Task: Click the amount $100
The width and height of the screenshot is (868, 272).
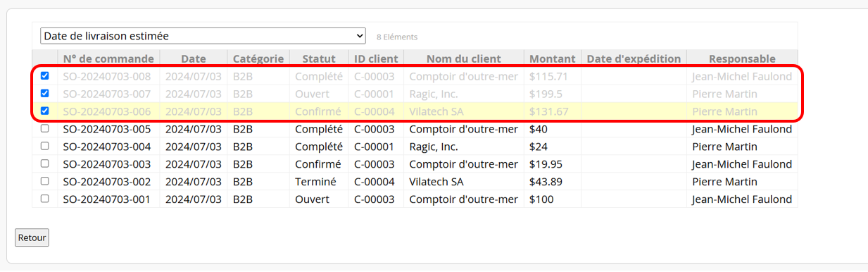Action: tap(541, 199)
